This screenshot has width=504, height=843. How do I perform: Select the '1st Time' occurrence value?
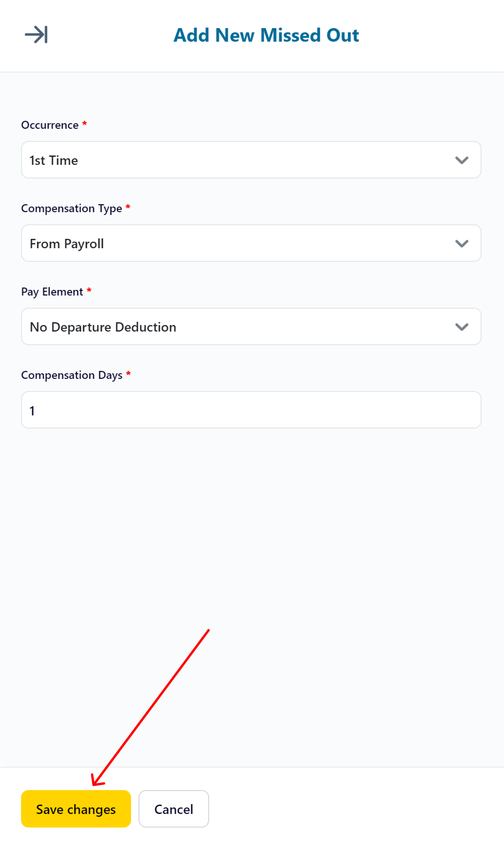[54, 160]
